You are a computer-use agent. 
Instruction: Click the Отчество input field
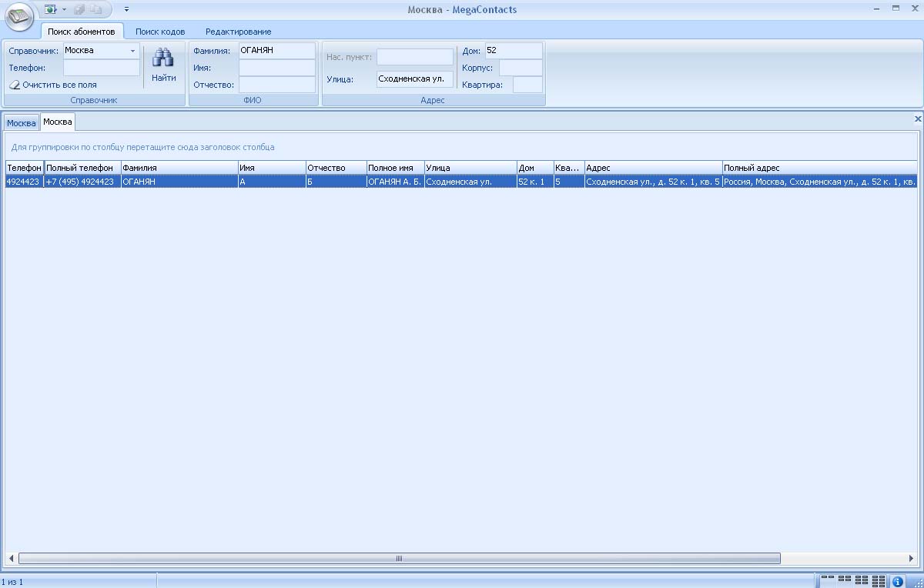(276, 85)
